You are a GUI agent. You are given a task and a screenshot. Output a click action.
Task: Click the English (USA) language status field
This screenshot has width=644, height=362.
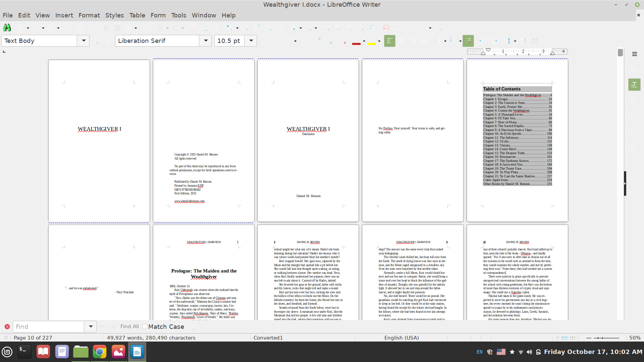click(401, 338)
